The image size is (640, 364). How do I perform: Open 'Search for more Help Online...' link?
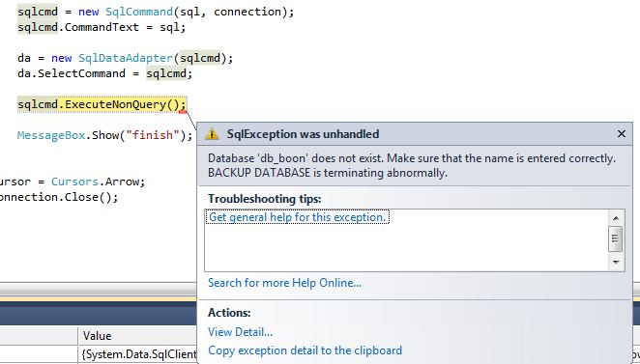tap(284, 283)
